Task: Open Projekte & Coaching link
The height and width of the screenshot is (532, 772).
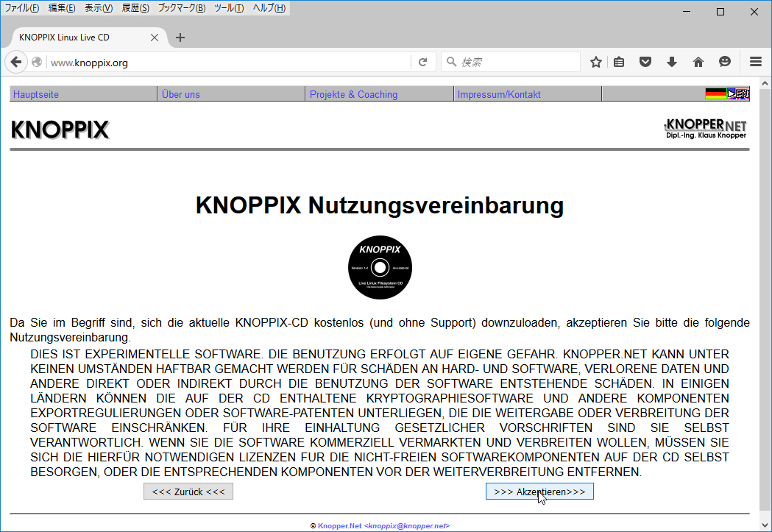Action: pyautogui.click(x=353, y=94)
